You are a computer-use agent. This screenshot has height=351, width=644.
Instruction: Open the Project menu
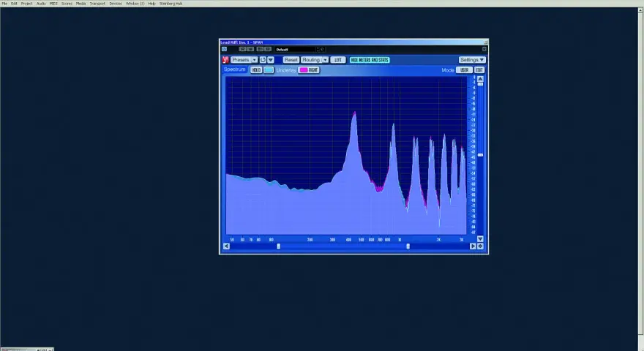point(26,3)
